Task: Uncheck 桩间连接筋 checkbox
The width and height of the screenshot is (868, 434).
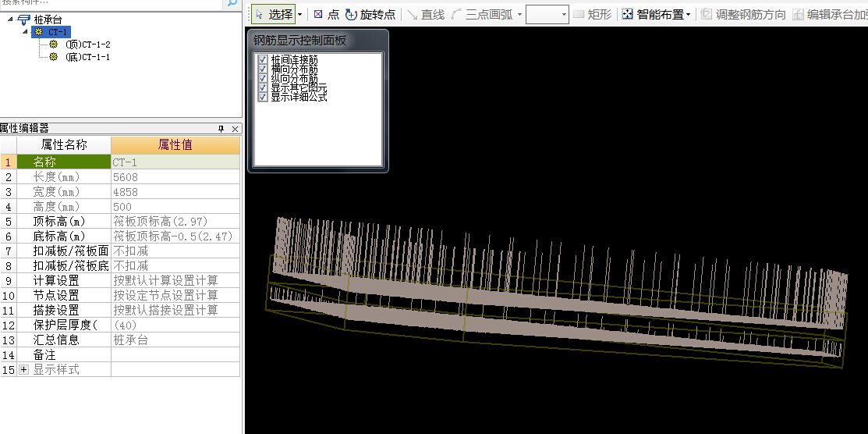Action: coord(263,59)
